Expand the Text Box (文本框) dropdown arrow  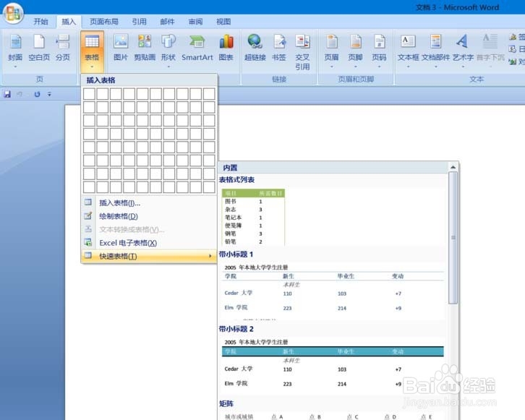pyautogui.click(x=408, y=67)
